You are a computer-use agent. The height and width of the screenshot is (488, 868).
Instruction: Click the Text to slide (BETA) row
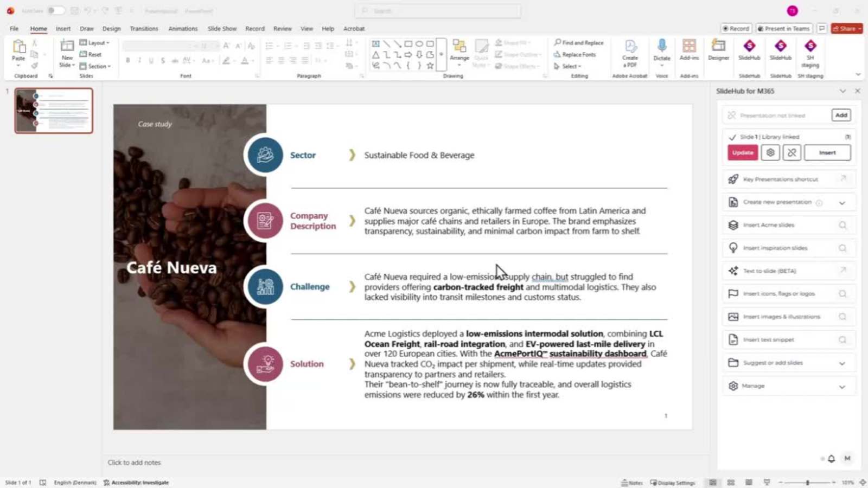[789, 271]
